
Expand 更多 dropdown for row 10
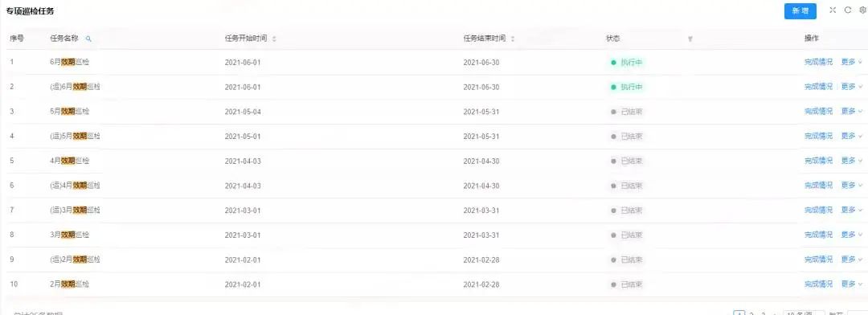pos(852,284)
